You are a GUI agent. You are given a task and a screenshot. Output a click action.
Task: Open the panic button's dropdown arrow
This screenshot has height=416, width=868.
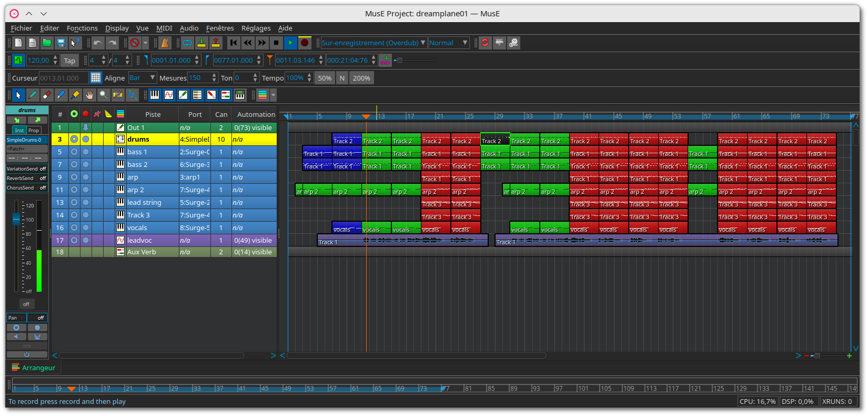pos(145,43)
